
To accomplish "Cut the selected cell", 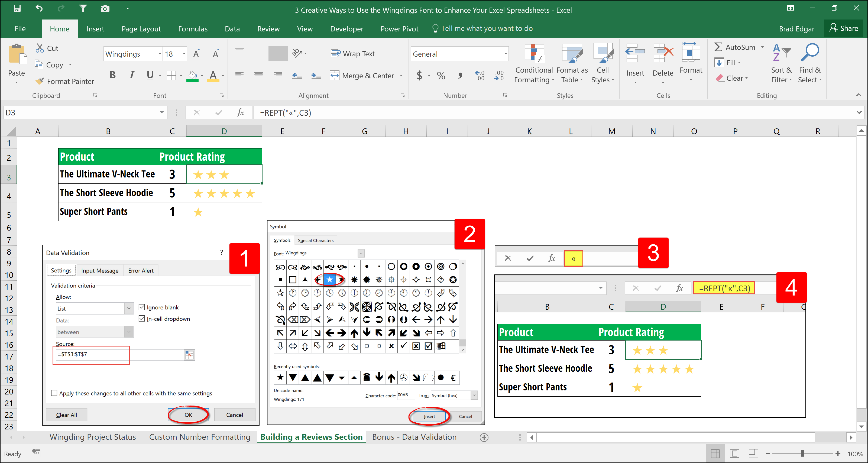I will 47,48.
